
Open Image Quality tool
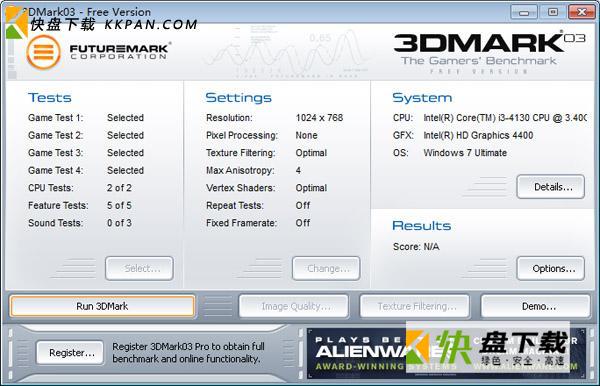tap(293, 306)
